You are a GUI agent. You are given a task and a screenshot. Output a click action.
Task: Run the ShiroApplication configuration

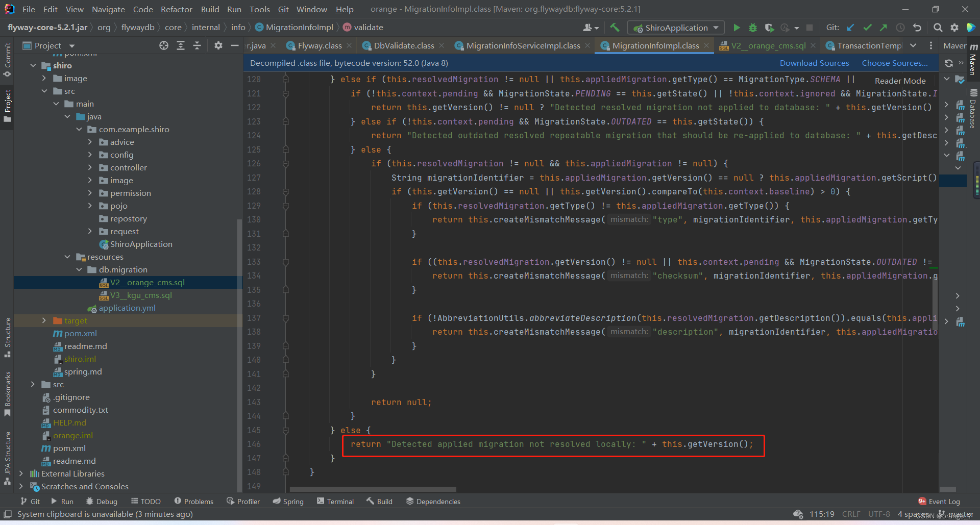(x=737, y=28)
